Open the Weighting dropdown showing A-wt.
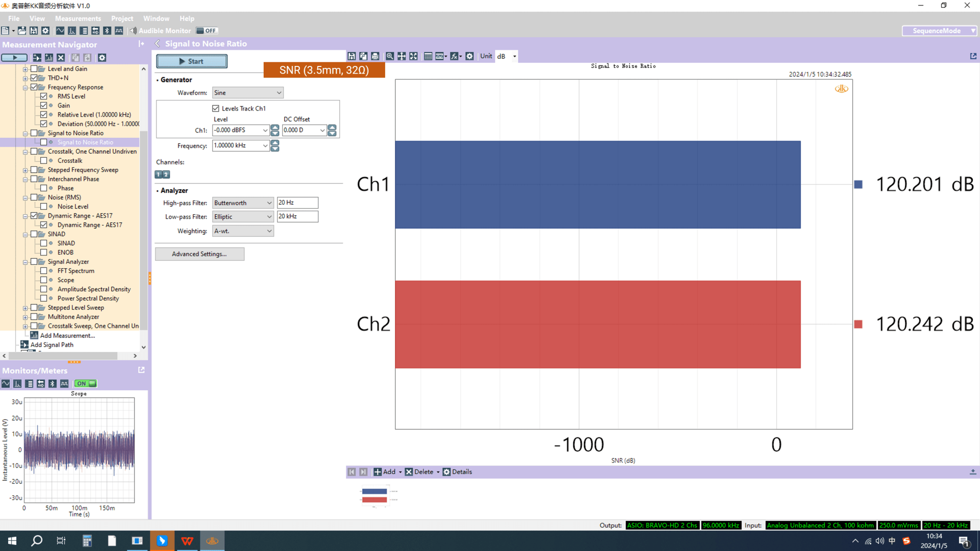The width and height of the screenshot is (980, 551). 243,231
